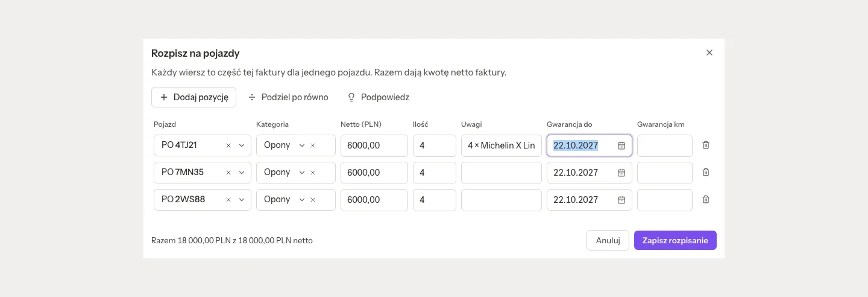
Task: Expand vehicle dropdown for PO 2WS88
Action: pyautogui.click(x=242, y=200)
